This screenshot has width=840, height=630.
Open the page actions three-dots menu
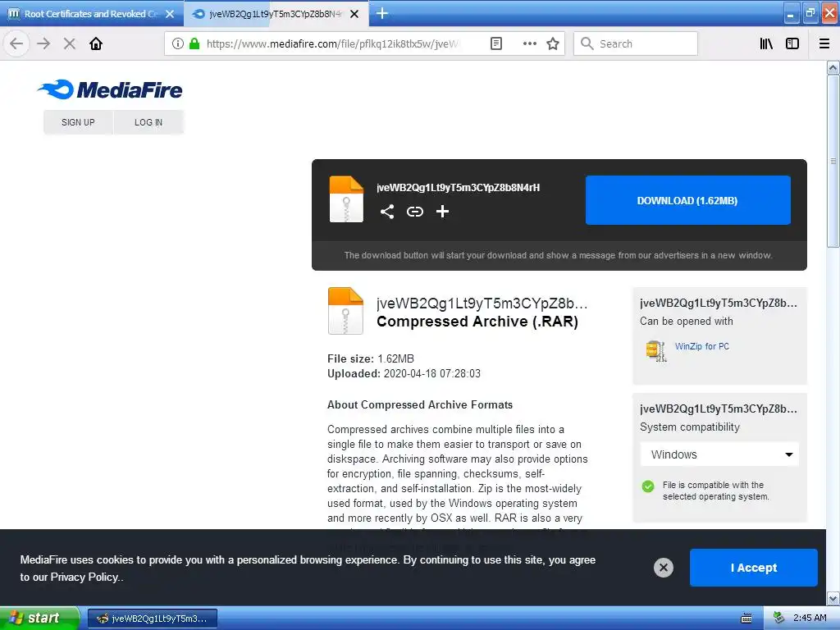(x=529, y=43)
